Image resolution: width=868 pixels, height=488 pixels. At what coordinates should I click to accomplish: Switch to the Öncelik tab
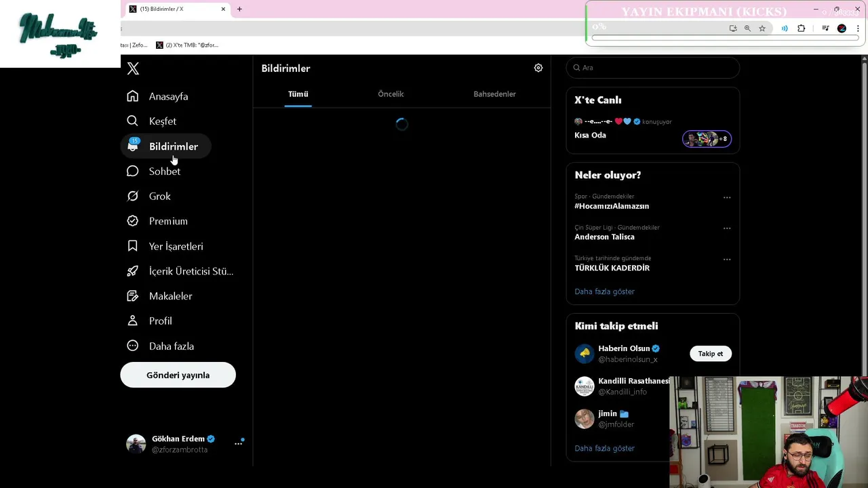pyautogui.click(x=391, y=94)
